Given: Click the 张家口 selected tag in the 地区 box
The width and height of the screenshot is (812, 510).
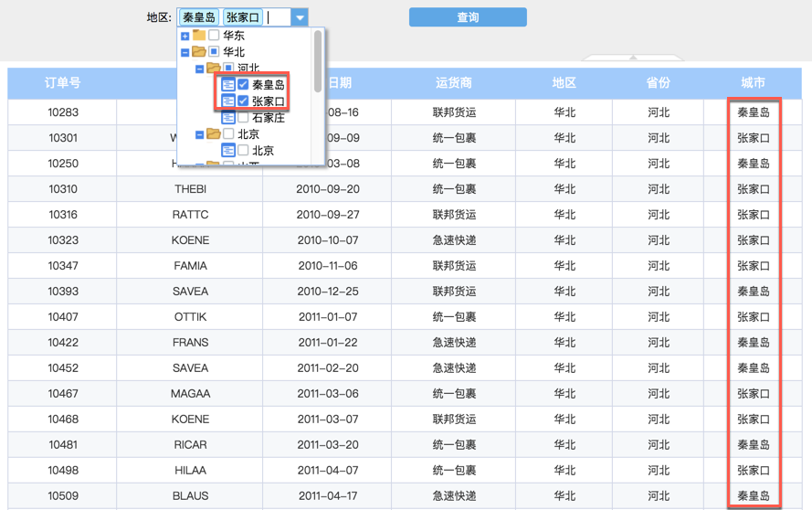Looking at the screenshot, I should [243, 17].
